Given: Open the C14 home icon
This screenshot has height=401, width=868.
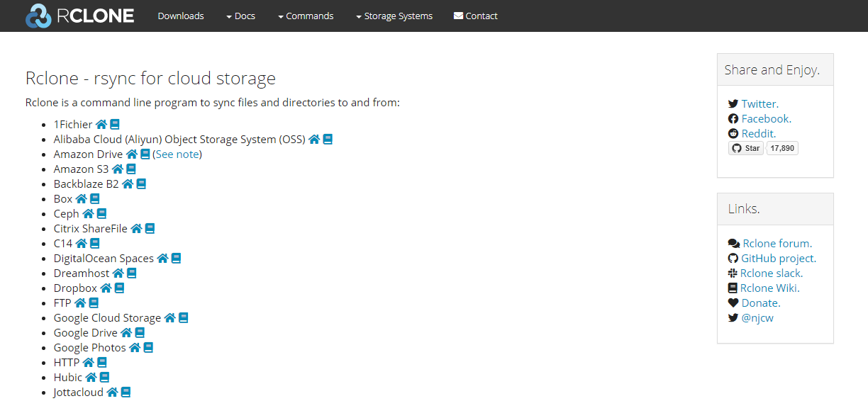Looking at the screenshot, I should [82, 244].
